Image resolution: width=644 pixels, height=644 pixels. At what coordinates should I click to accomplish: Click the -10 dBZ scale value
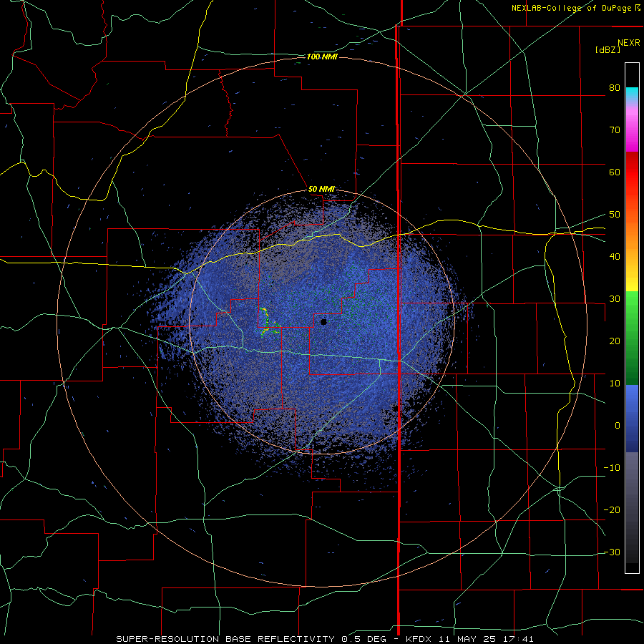tap(612, 468)
